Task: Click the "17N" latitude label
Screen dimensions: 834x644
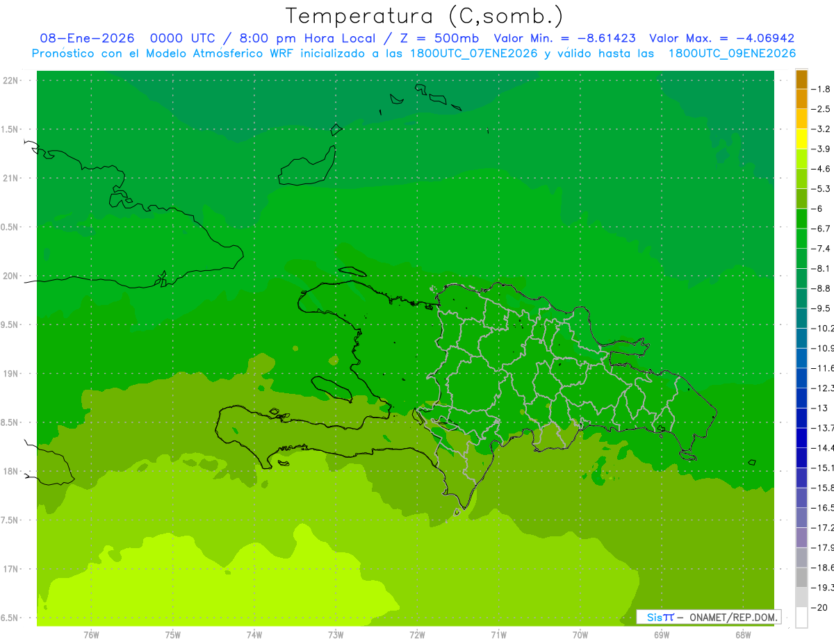Action: click(10, 570)
